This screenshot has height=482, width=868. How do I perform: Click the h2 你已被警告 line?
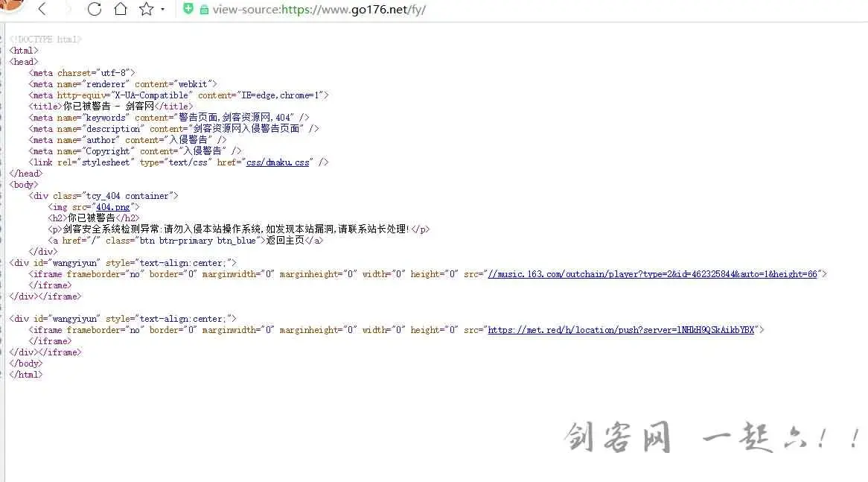click(94, 218)
